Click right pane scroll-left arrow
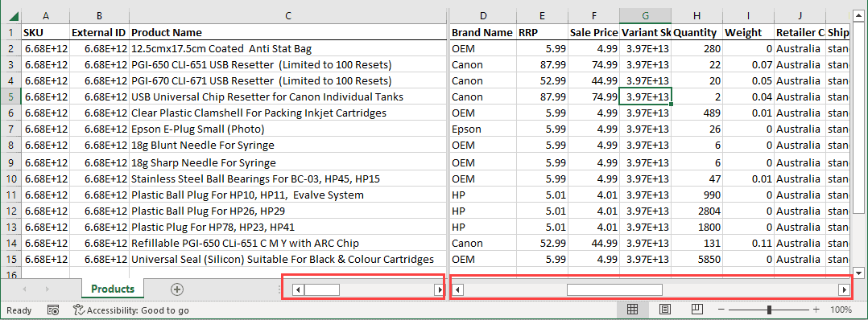The image size is (868, 320). [458, 289]
